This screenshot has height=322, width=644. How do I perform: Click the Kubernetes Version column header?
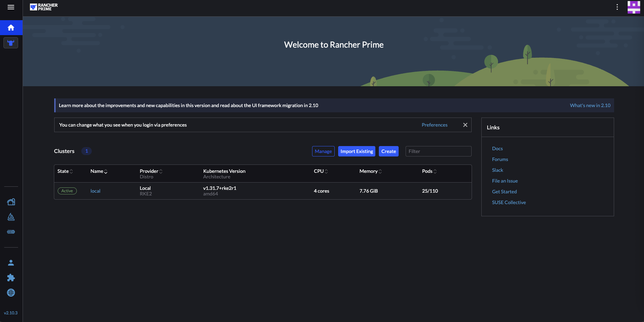[224, 171]
